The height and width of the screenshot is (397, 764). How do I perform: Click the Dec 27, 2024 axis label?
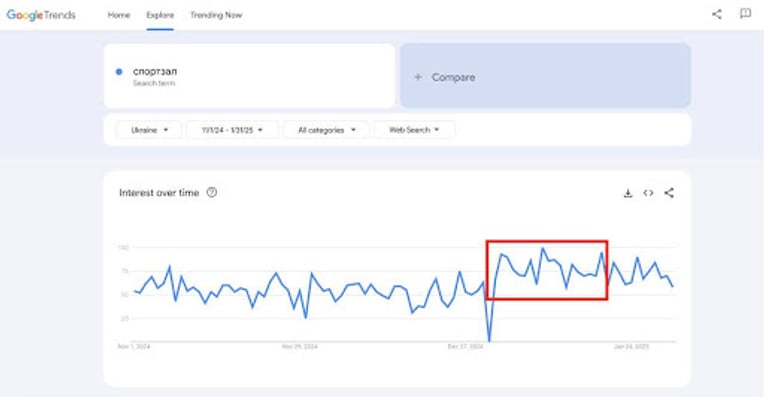465,347
